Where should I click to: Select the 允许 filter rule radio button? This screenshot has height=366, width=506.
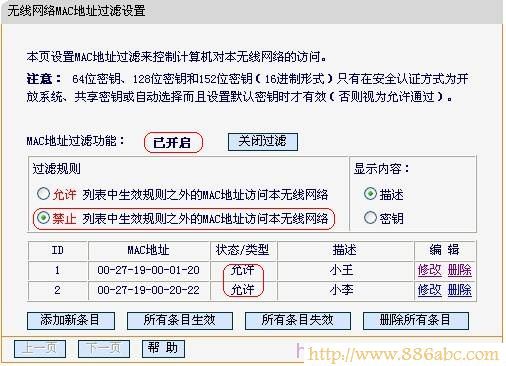(43, 194)
